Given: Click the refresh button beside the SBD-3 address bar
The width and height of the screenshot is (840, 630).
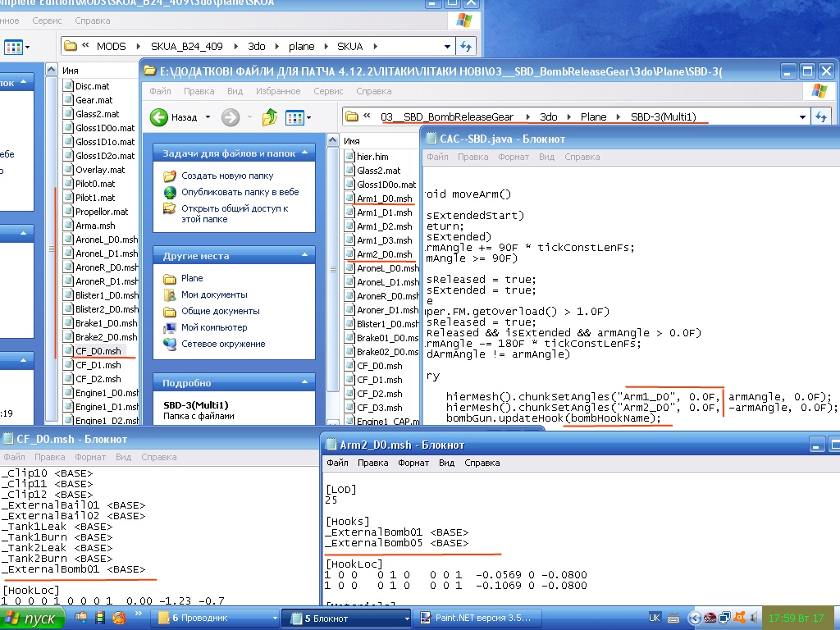Looking at the screenshot, I should 820,117.
